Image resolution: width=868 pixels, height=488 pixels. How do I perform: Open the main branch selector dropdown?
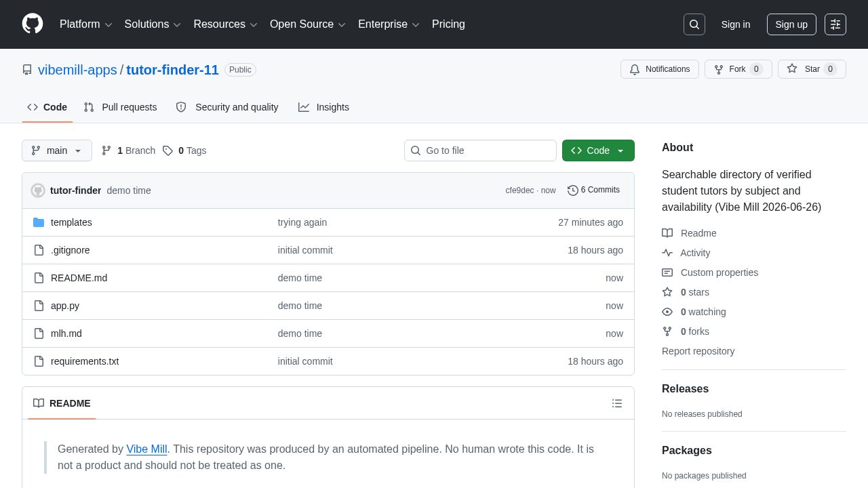point(57,150)
